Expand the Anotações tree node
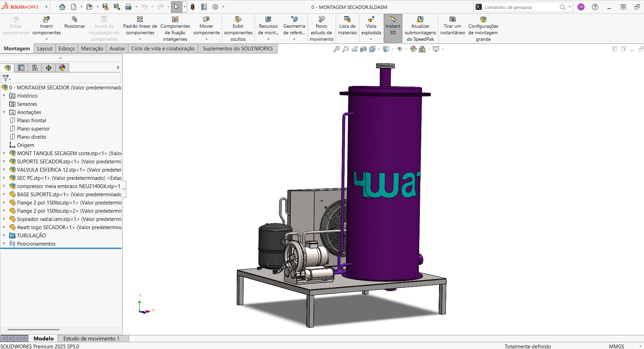 coord(4,112)
